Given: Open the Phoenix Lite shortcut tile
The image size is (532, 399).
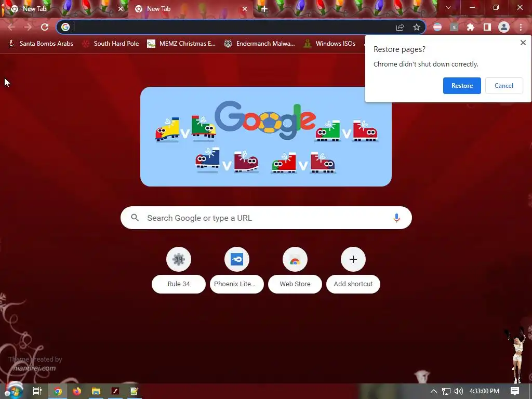Looking at the screenshot, I should 237,270.
